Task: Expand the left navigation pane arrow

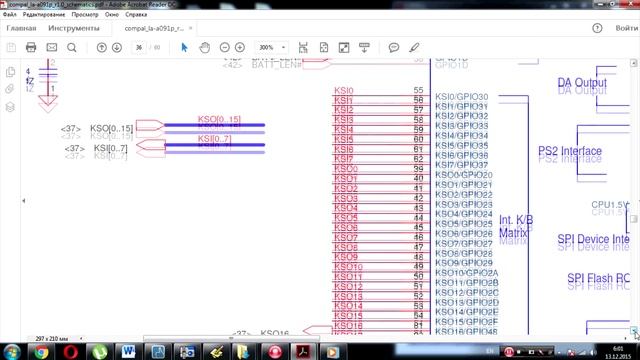Action: (24, 200)
